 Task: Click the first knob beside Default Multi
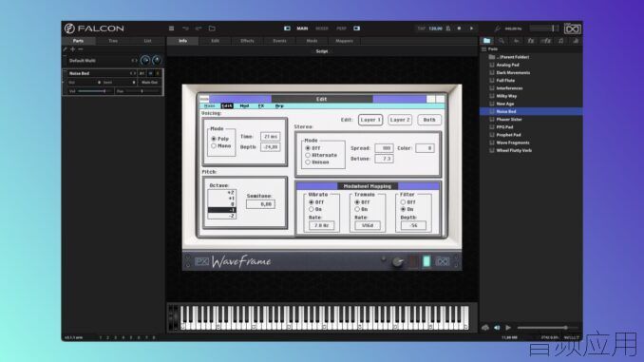[145, 61]
